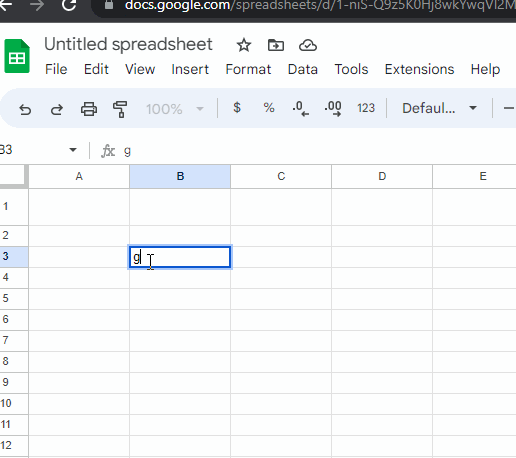Open Google Sheets home icon
The width and height of the screenshot is (516, 458).
tap(17, 56)
